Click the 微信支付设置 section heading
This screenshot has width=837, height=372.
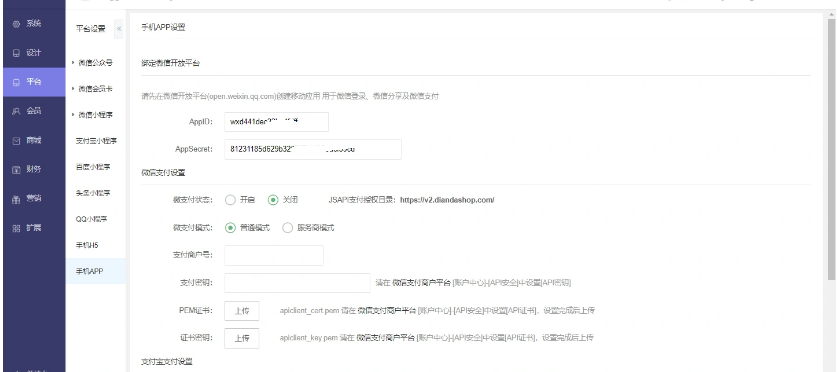tap(163, 173)
